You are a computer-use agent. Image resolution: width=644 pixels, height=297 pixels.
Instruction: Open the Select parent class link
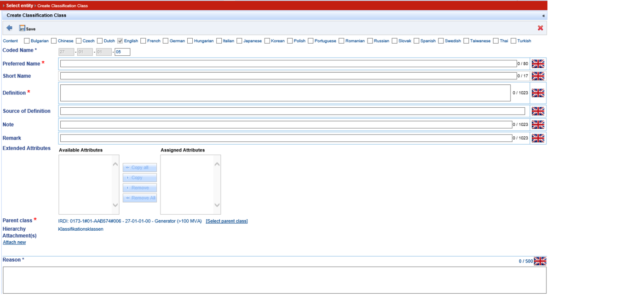pyautogui.click(x=226, y=221)
